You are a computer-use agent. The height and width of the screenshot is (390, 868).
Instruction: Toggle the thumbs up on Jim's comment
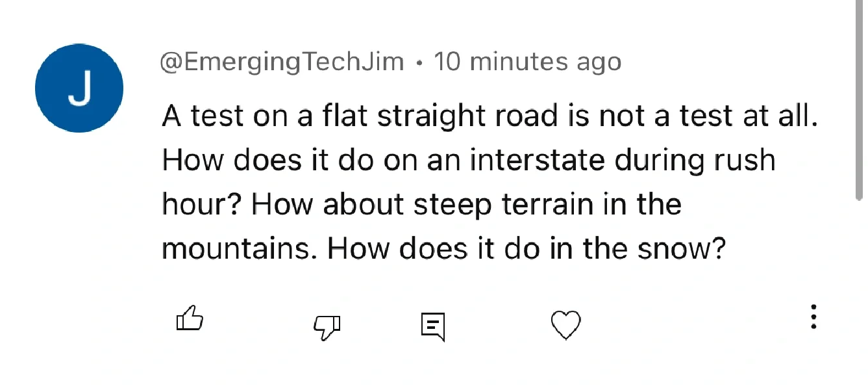tap(190, 318)
